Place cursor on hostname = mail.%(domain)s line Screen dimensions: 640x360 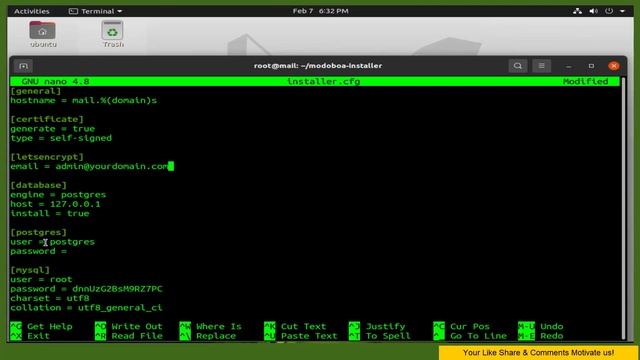tap(84, 100)
